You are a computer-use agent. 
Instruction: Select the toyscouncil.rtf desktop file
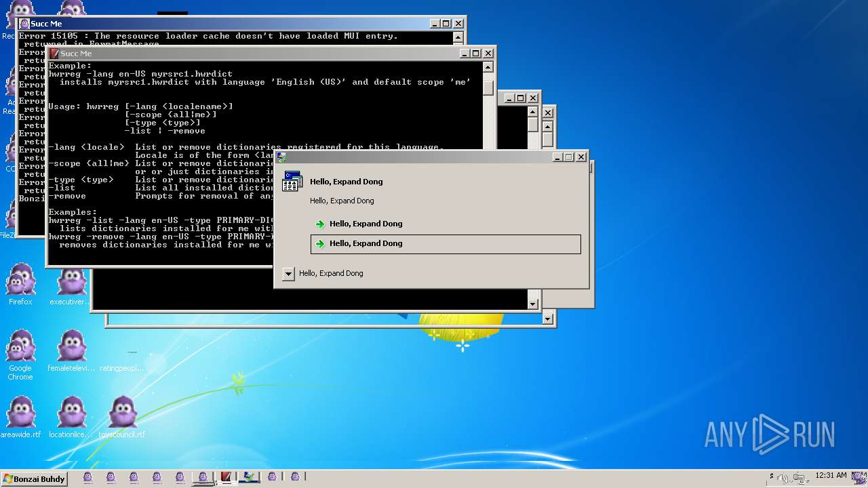(122, 417)
